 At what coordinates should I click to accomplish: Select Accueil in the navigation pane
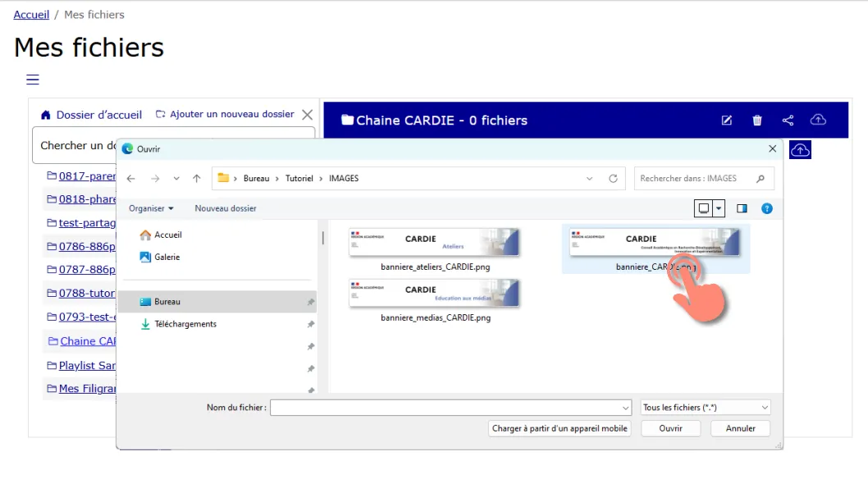(161, 235)
